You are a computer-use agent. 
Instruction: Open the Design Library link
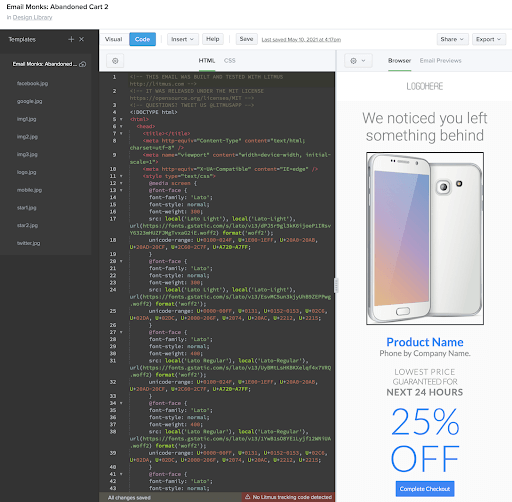coord(32,17)
